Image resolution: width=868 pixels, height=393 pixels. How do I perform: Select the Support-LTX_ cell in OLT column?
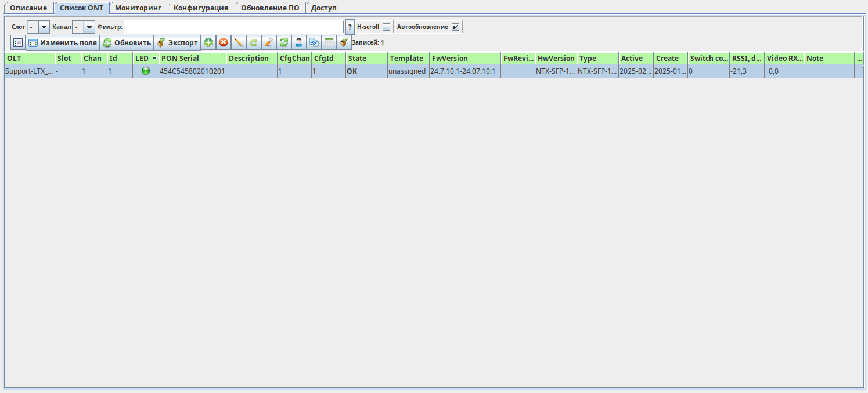pyautogui.click(x=30, y=71)
